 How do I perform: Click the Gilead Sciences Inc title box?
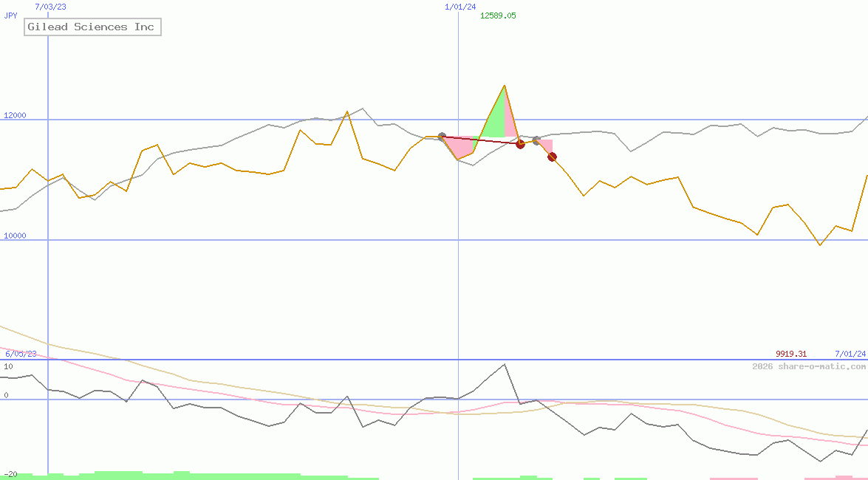(92, 27)
